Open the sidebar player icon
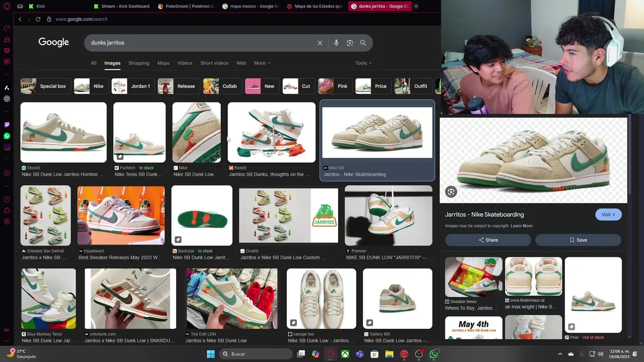 [x=7, y=173]
